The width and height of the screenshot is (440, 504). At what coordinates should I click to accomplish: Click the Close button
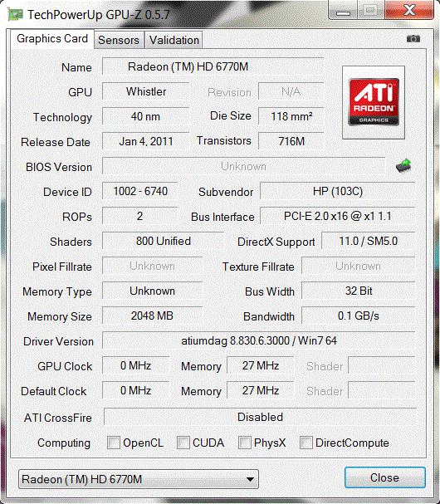pyautogui.click(x=384, y=477)
